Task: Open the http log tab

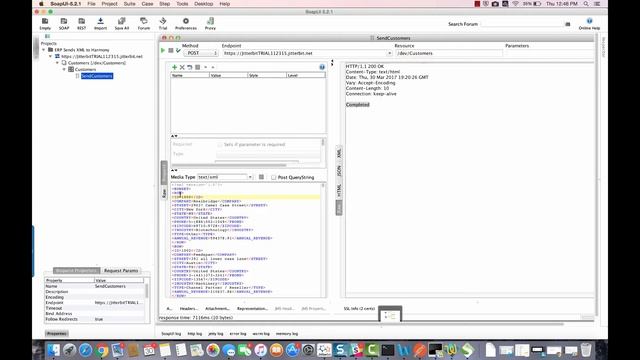Action: (x=195, y=334)
